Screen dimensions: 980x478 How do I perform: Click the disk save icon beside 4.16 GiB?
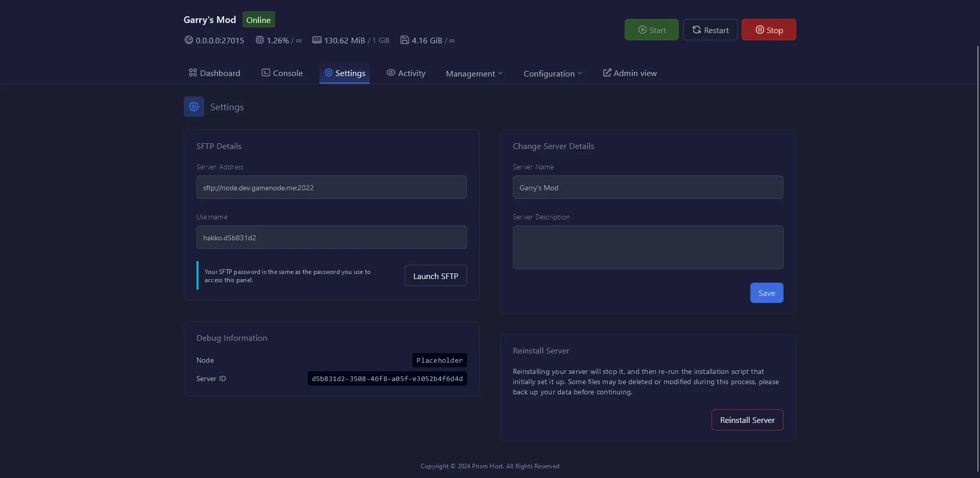405,40
